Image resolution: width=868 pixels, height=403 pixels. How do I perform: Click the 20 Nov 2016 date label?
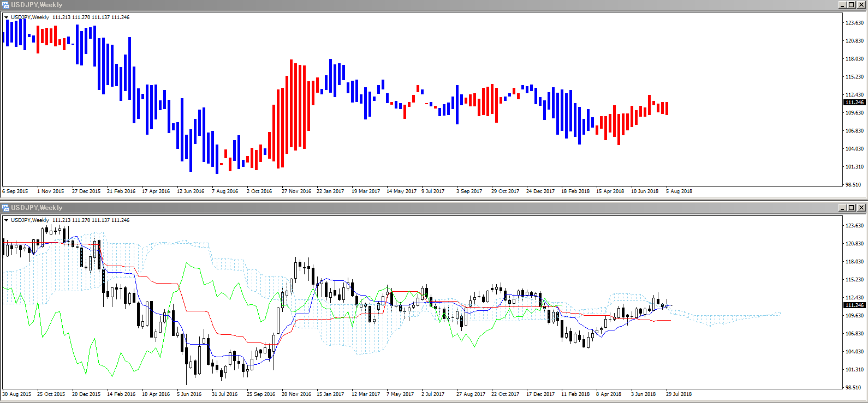pyautogui.click(x=296, y=394)
